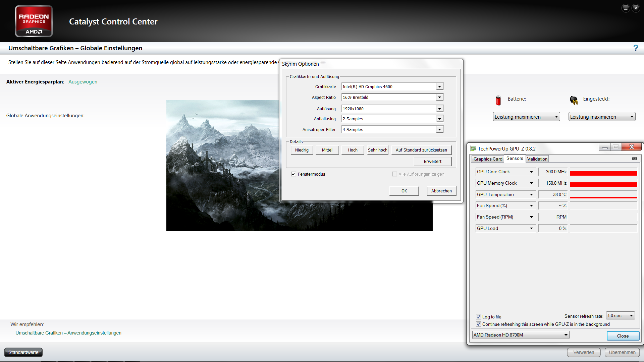
Task: Click the 38.0 °C temperature value
Action: 553,194
